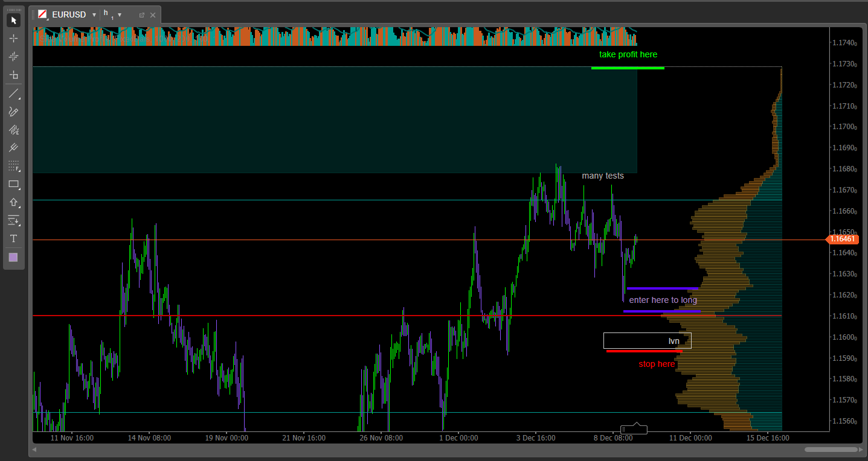Select the freehand pencil drawing tool
The height and width of the screenshot is (461, 868).
click(x=13, y=112)
